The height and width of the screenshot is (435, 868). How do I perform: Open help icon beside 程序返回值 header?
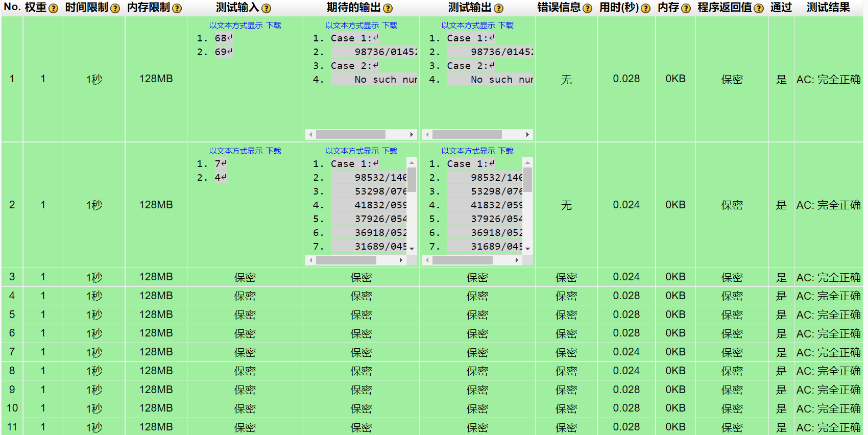(759, 9)
